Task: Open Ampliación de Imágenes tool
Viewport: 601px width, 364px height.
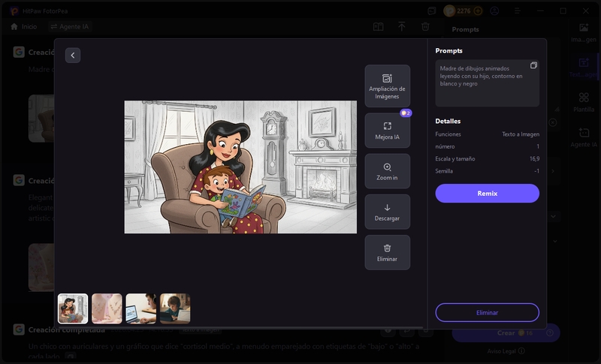Action: [387, 86]
